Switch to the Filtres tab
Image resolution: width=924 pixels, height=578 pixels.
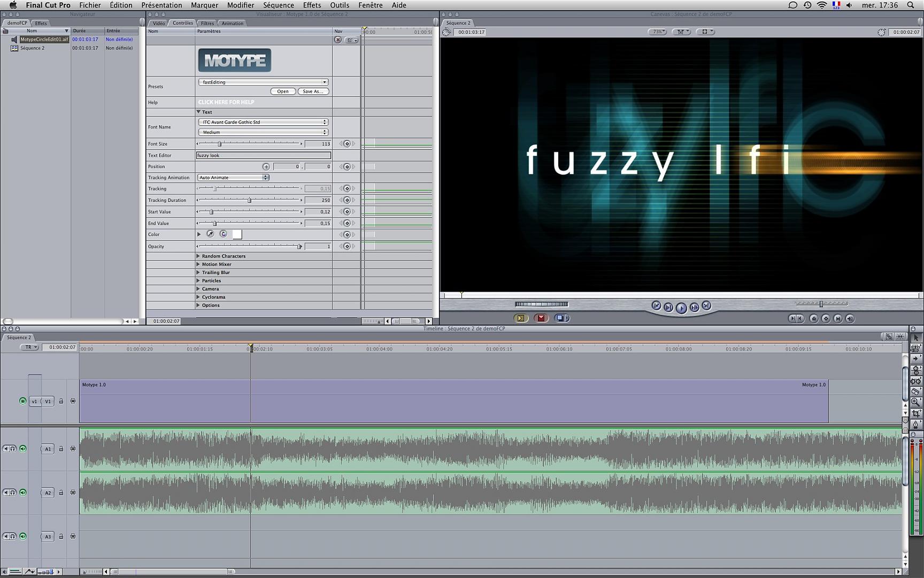click(x=207, y=24)
